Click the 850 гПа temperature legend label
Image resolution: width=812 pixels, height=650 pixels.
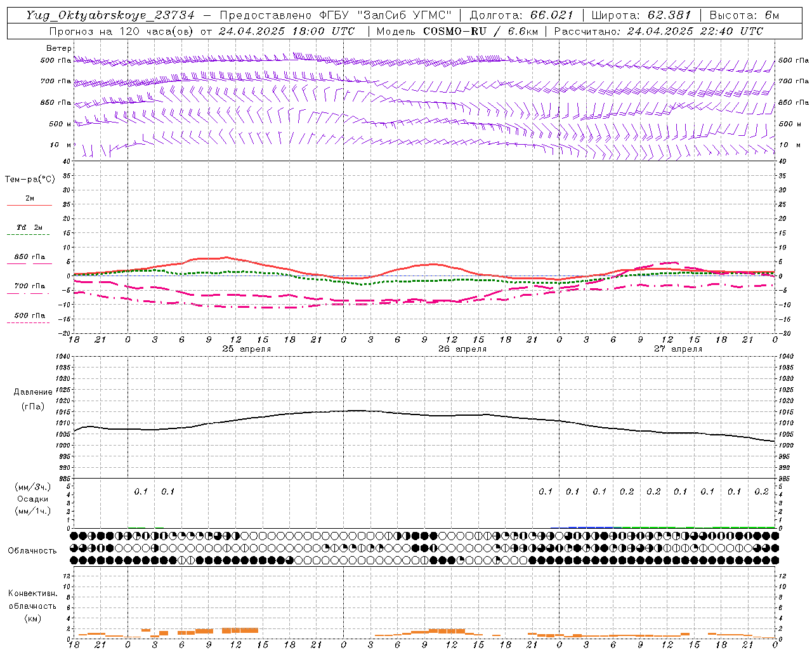coord(30,257)
